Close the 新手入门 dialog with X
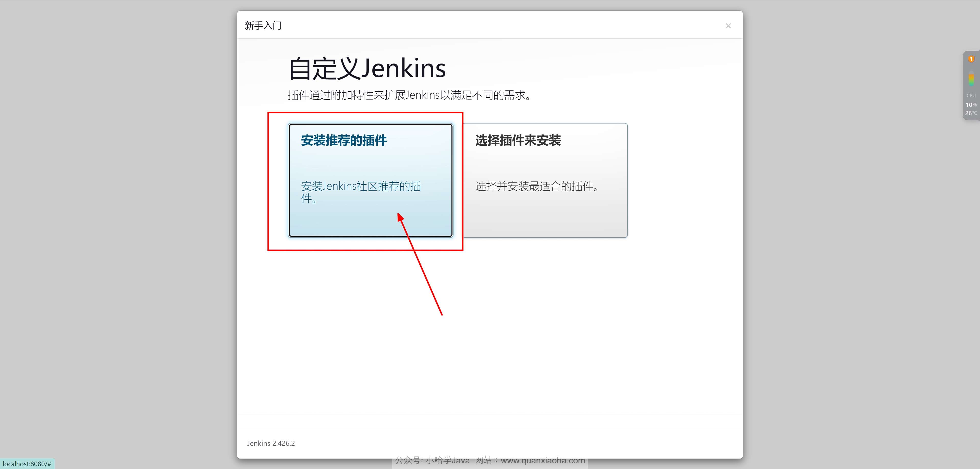980x469 pixels. click(x=728, y=26)
